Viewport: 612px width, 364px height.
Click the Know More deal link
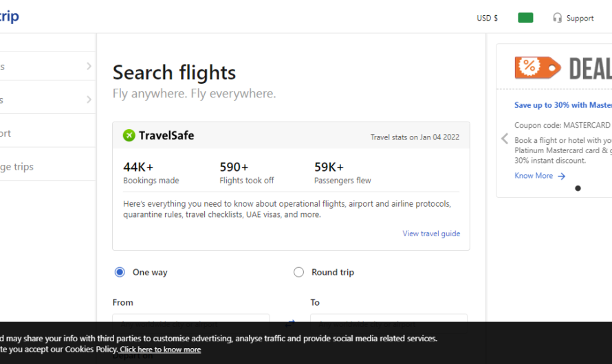click(x=534, y=176)
